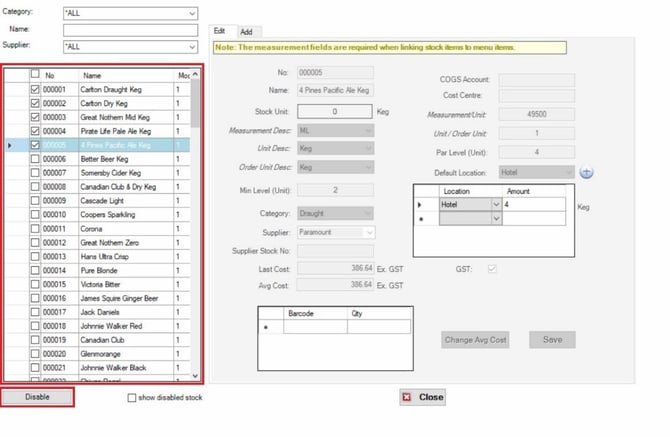This screenshot has width=670, height=437.
Task: Toggle the select-all checkbox in list header
Action: (35, 74)
